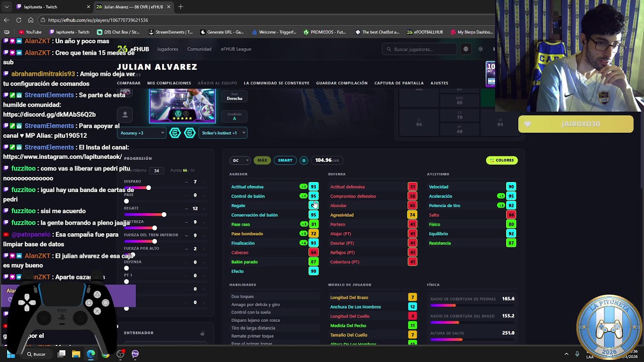
Task: Open the browser tab search chevron
Action: click(7, 7)
